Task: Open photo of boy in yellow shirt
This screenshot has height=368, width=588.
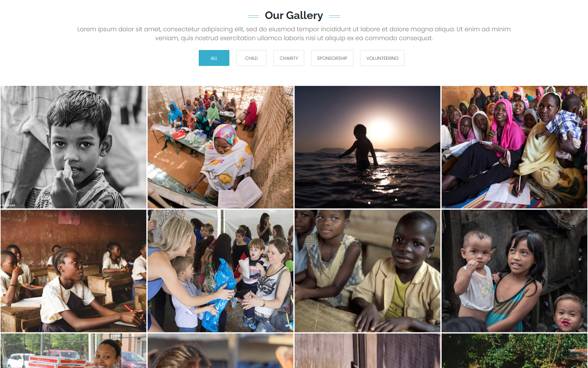Action: 367,271
